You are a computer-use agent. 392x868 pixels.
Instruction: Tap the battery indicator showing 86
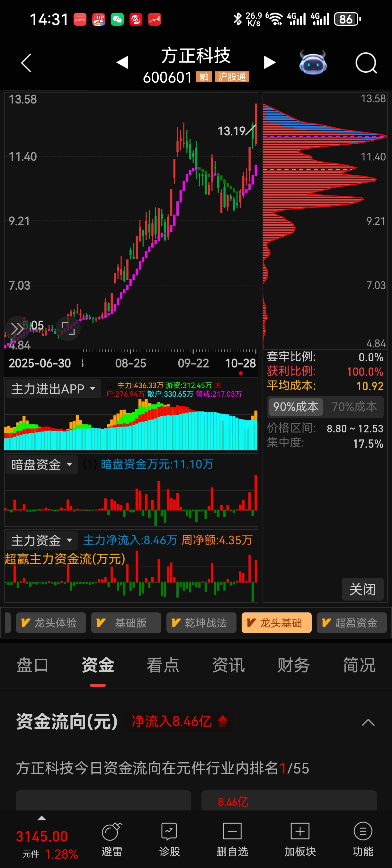pyautogui.click(x=347, y=19)
